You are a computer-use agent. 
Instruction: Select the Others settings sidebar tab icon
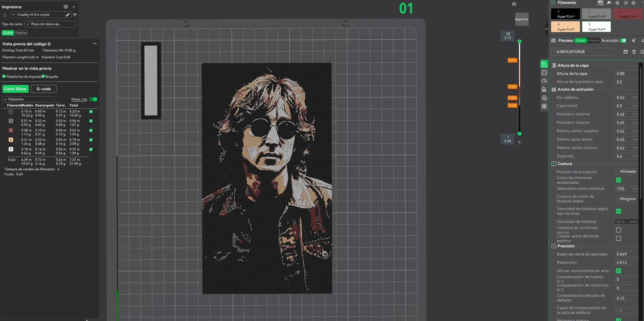pyautogui.click(x=544, y=106)
